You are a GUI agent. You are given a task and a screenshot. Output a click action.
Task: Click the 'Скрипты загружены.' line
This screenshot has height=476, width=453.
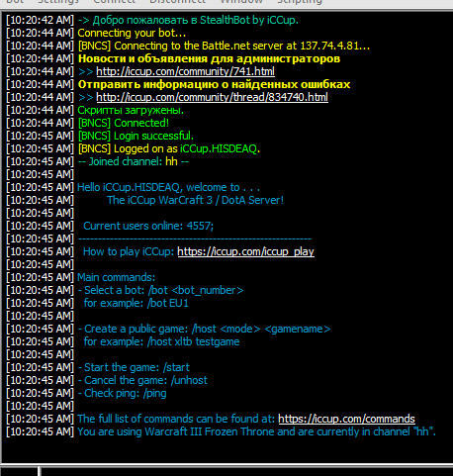(x=131, y=110)
